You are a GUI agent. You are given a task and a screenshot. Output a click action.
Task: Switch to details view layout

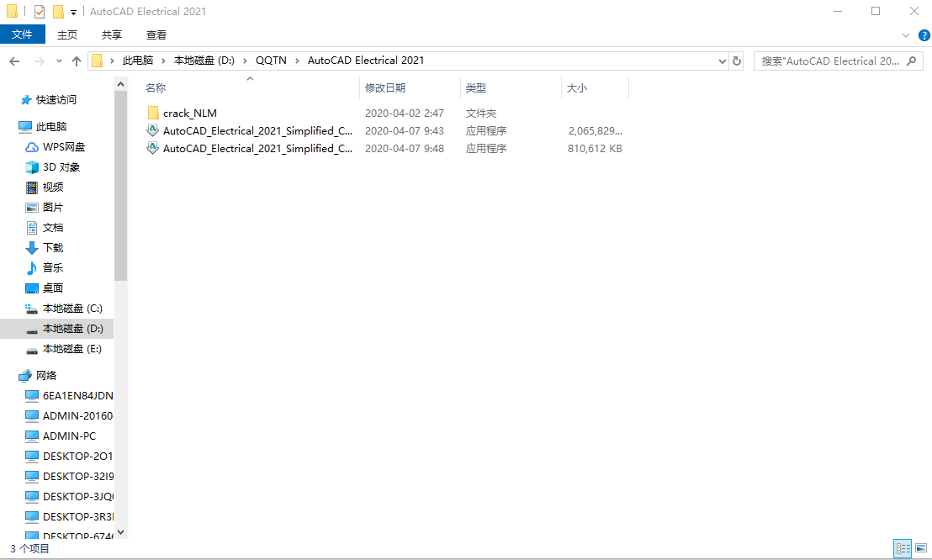tap(903, 549)
